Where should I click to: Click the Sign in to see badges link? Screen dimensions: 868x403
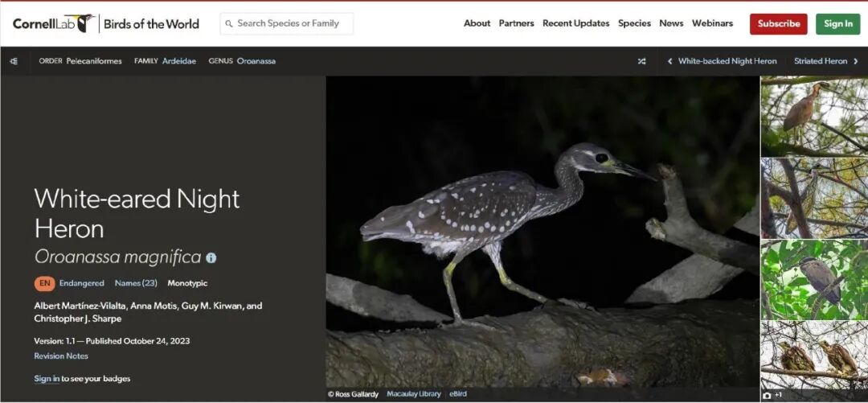47,379
